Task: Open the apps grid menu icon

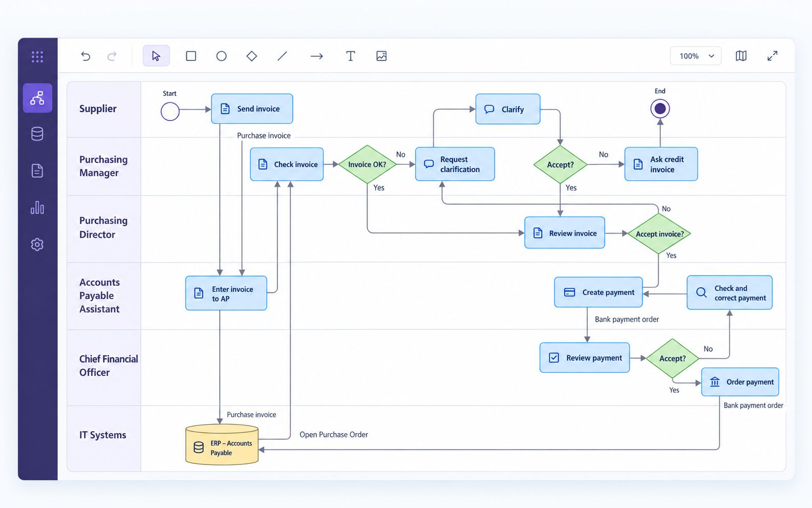Action: tap(37, 57)
